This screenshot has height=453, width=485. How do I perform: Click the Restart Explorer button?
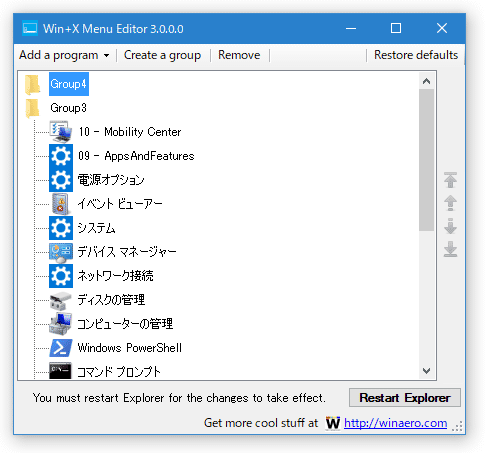(x=405, y=398)
